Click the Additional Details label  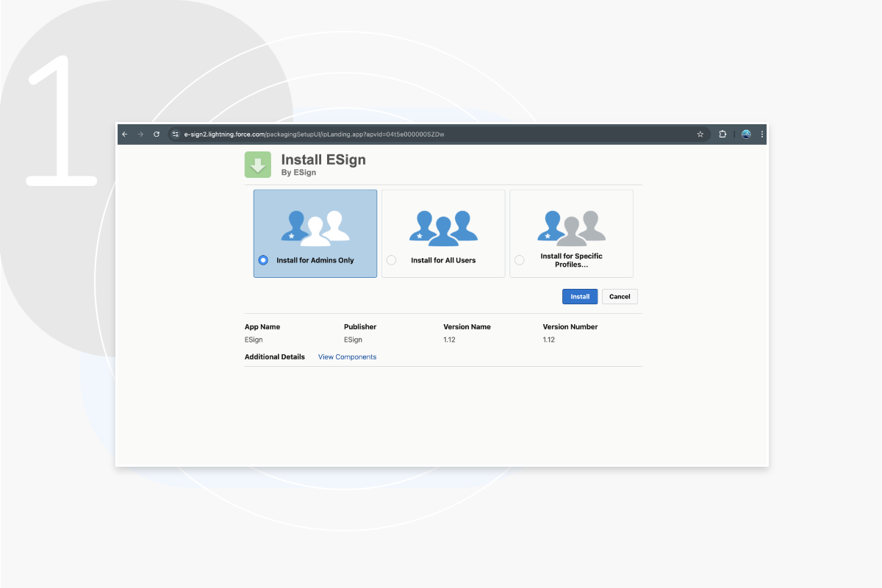275,357
